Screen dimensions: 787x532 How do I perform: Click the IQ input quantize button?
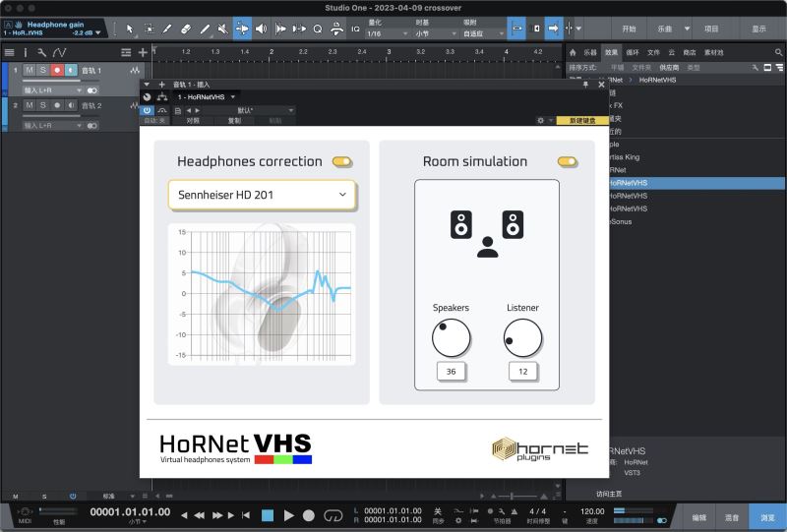click(355, 30)
